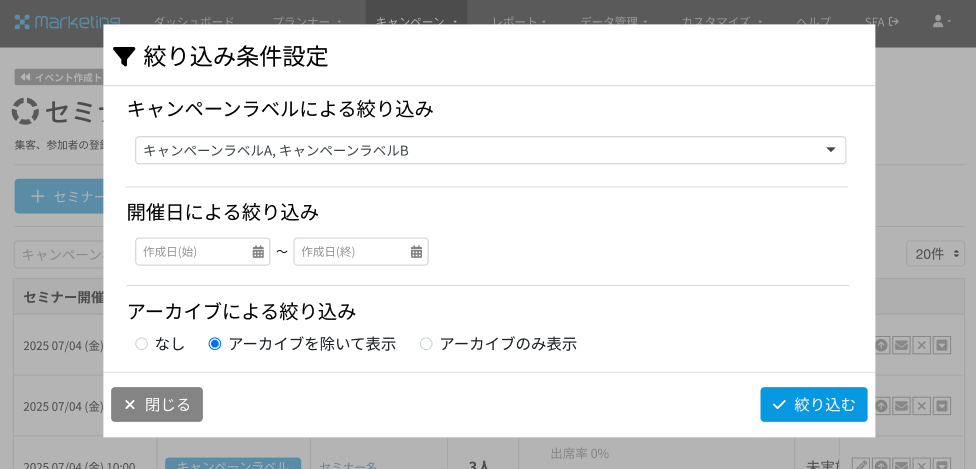
Task: Select the なし archive radio option
Action: point(142,344)
